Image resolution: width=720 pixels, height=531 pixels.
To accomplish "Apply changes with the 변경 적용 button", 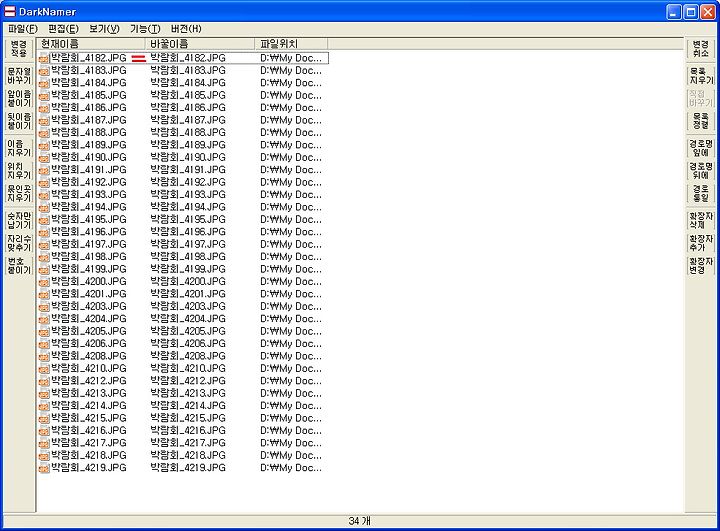I will [x=19, y=49].
